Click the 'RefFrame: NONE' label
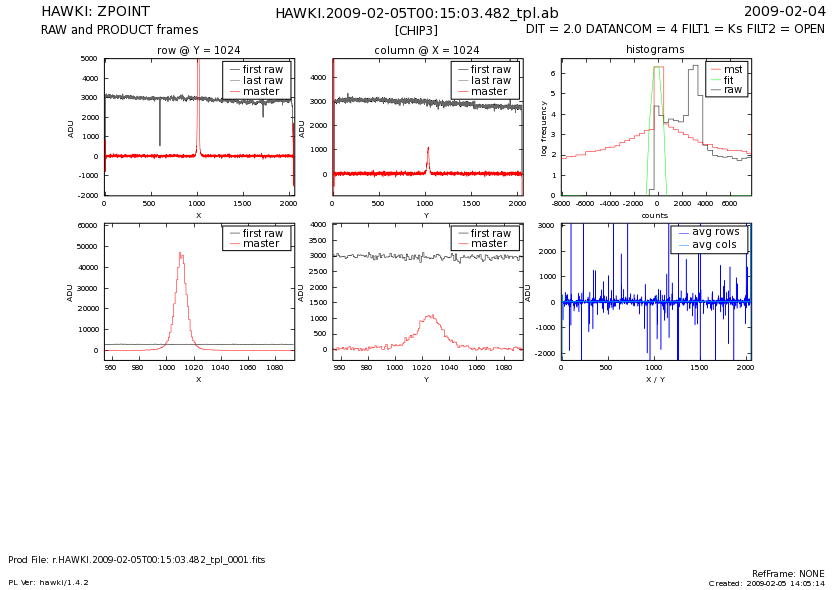The height and width of the screenshot is (590, 835). (788, 574)
